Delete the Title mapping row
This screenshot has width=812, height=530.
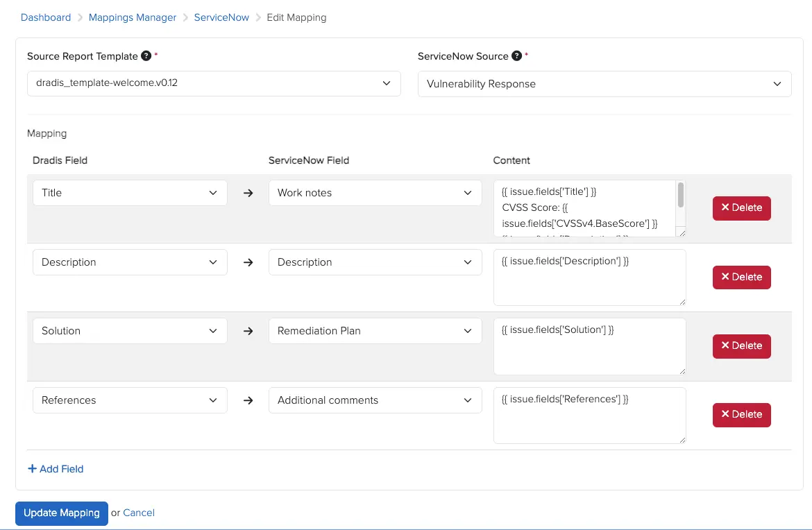(x=742, y=208)
